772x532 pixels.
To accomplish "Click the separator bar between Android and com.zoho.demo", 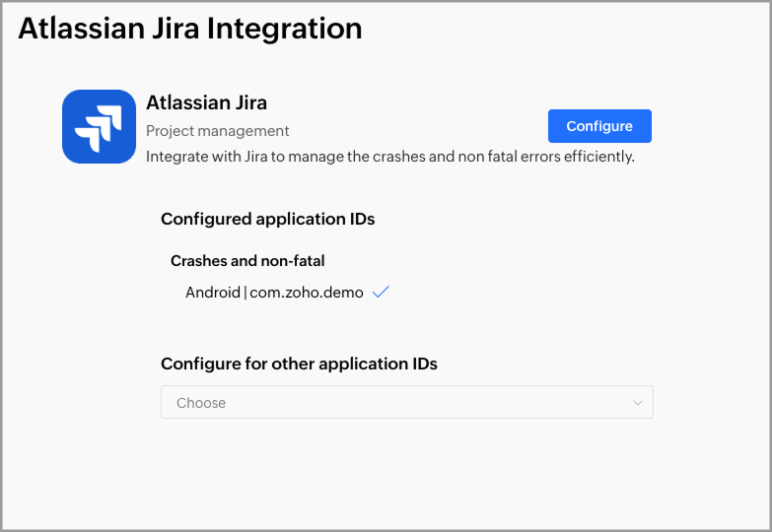I will (245, 293).
